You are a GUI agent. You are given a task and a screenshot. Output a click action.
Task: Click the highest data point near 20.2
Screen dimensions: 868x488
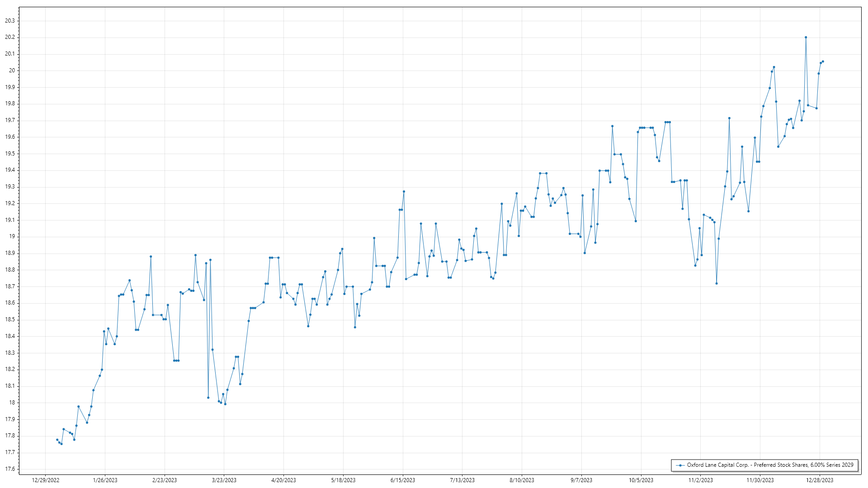point(806,38)
